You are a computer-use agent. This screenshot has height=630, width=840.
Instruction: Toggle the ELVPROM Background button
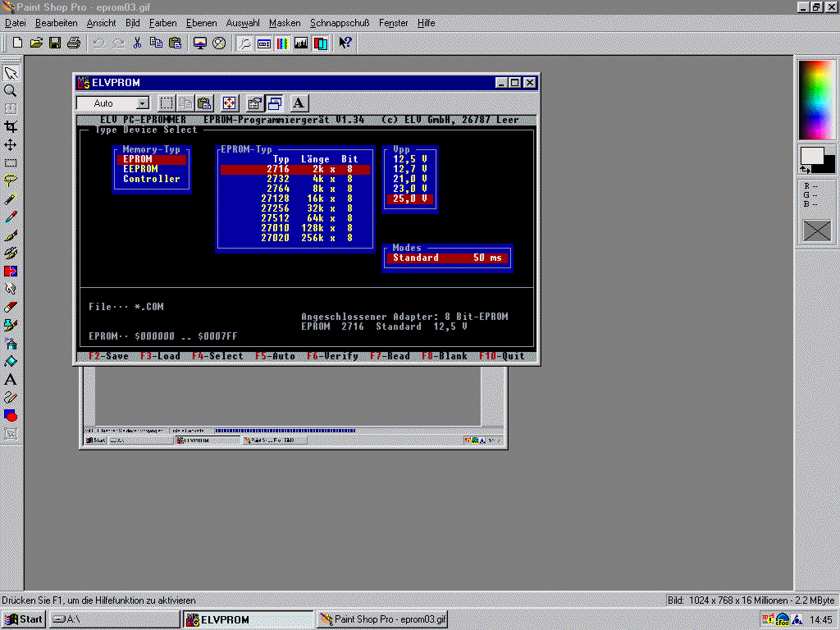(x=274, y=103)
